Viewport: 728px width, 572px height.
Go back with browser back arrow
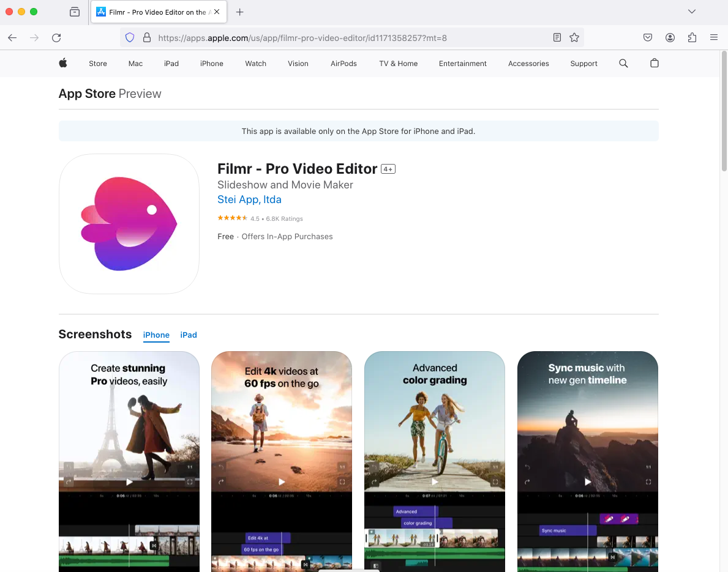coord(12,38)
